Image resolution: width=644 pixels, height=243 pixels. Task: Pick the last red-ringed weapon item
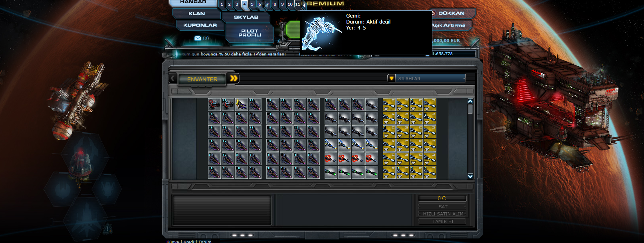click(x=372, y=159)
